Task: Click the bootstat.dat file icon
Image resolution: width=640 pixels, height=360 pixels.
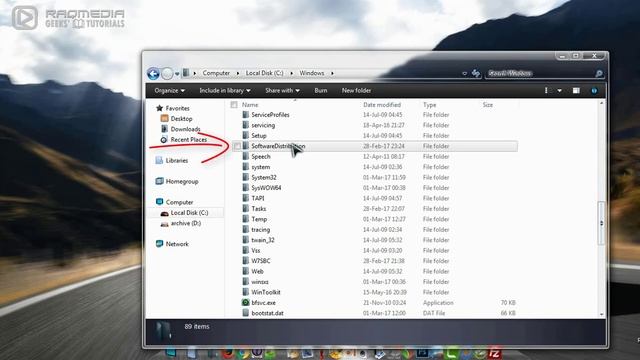Action: click(x=245, y=313)
